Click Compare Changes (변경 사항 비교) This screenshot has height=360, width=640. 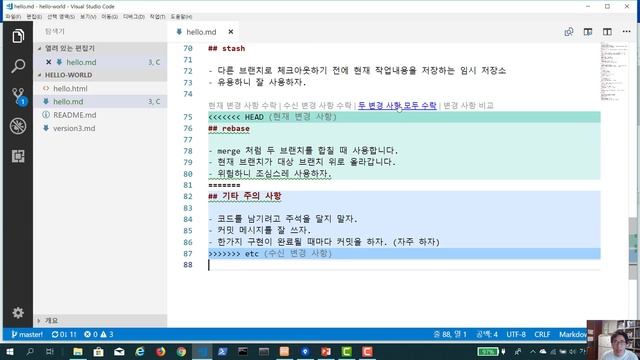point(468,106)
